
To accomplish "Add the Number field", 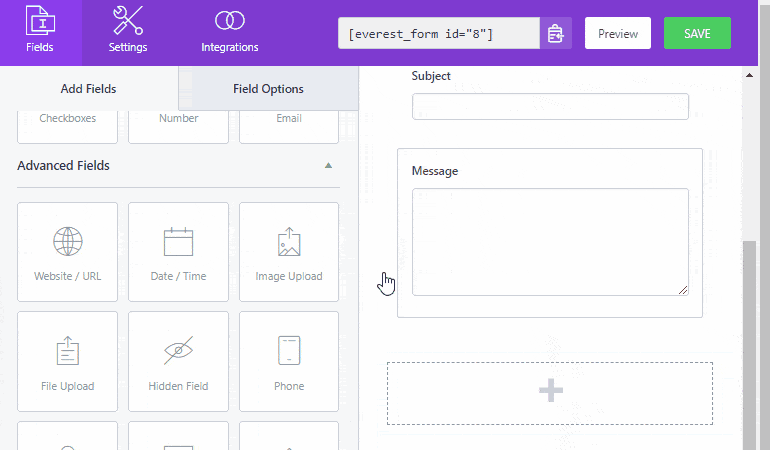I will 178,127.
